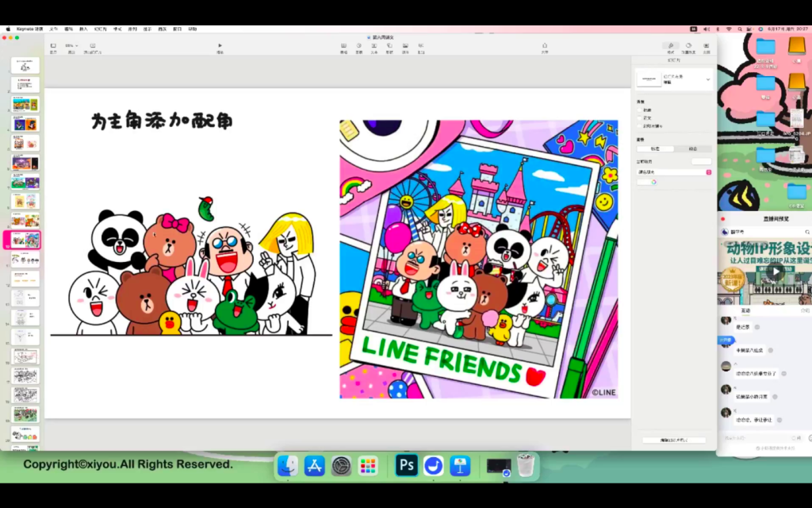Enable the Slide Number checkbox

click(x=641, y=126)
